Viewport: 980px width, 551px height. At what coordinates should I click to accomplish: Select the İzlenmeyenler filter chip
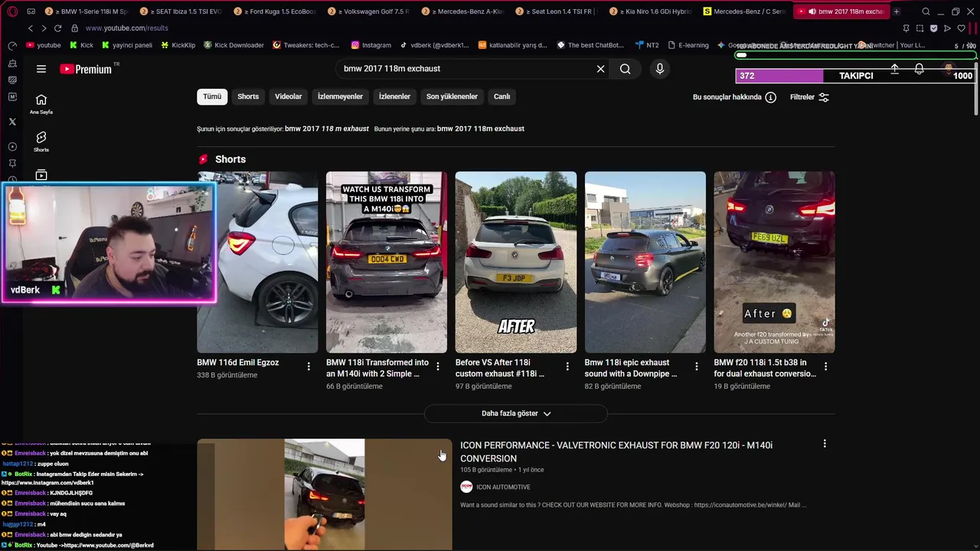[340, 96]
